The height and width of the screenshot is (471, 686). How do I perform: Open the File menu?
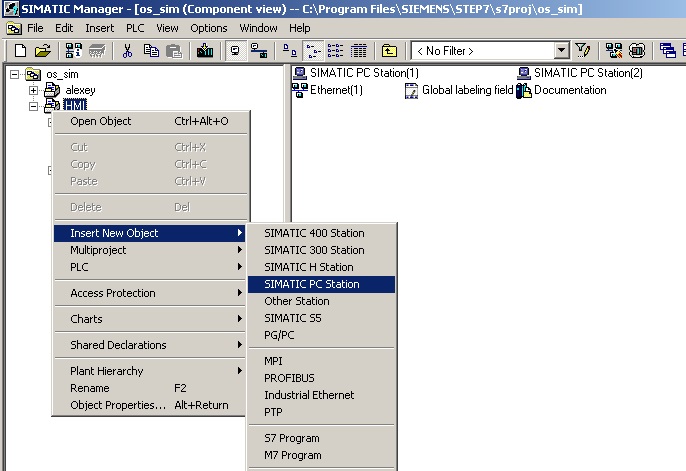click(35, 28)
